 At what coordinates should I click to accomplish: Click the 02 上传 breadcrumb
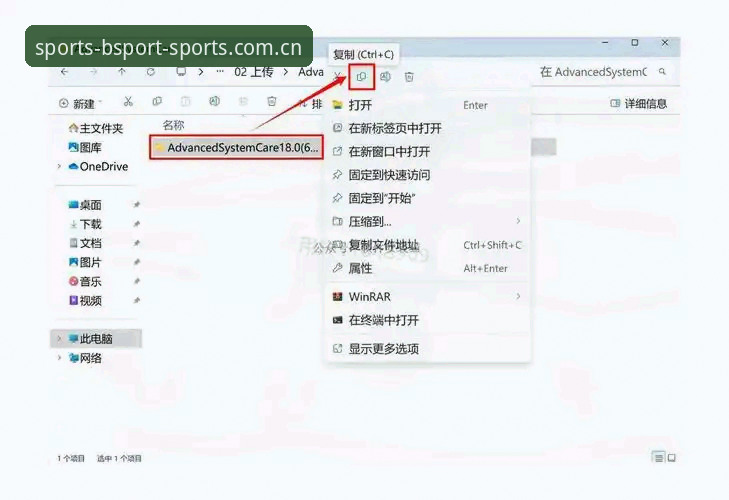pyautogui.click(x=254, y=72)
